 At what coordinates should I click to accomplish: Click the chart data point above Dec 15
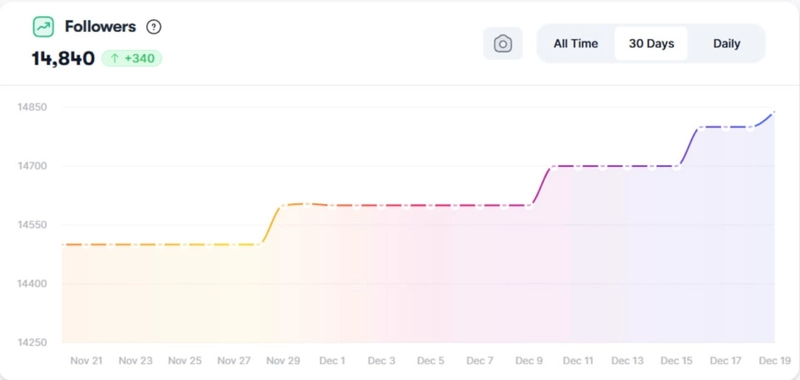(677, 167)
